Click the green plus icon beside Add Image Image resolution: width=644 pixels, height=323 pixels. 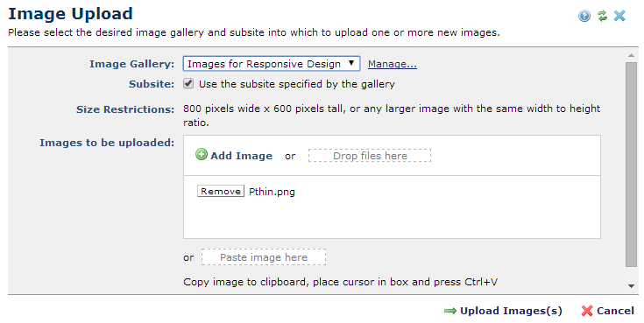click(x=202, y=154)
